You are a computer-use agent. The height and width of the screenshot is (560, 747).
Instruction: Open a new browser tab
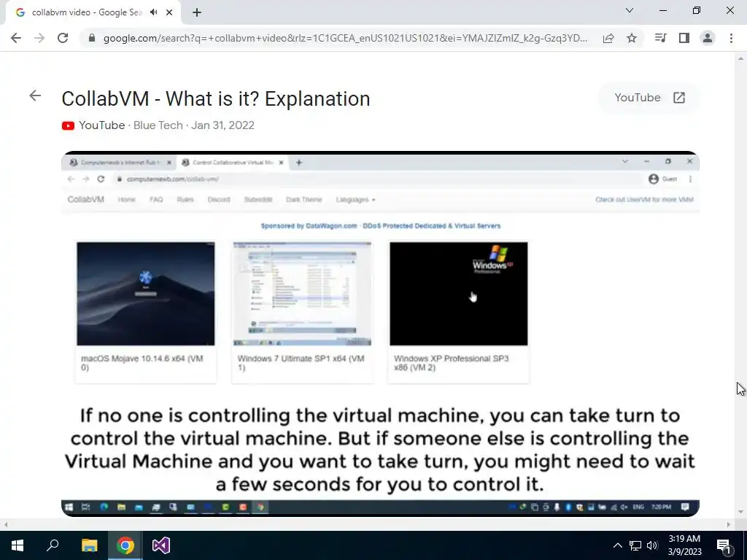(x=197, y=12)
